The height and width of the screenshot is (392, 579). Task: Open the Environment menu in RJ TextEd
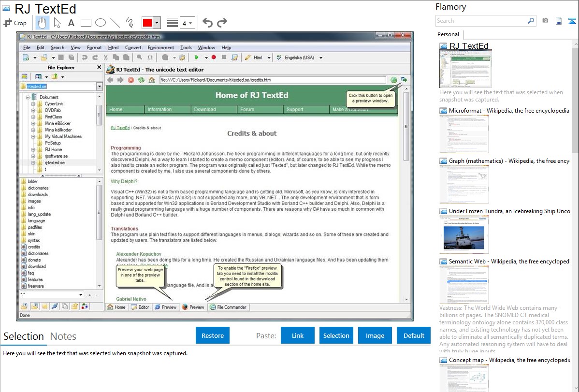(x=160, y=48)
